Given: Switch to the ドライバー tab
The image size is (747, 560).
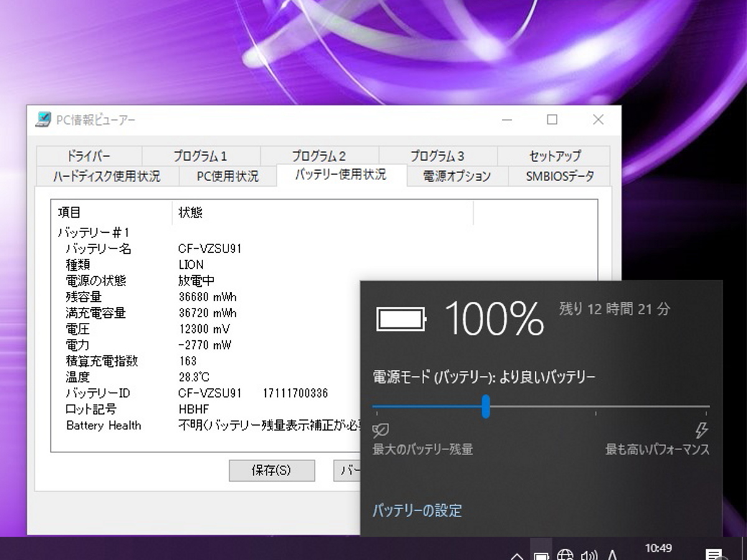Looking at the screenshot, I should coord(88,156).
